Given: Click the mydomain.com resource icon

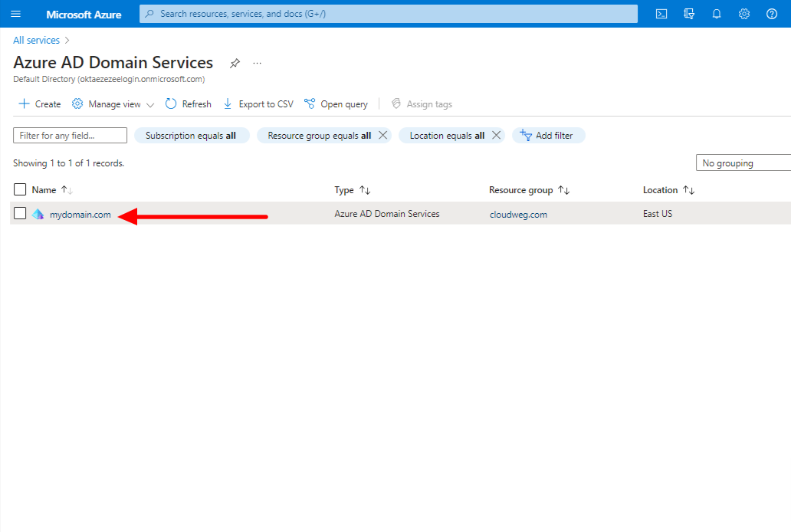Looking at the screenshot, I should [38, 214].
